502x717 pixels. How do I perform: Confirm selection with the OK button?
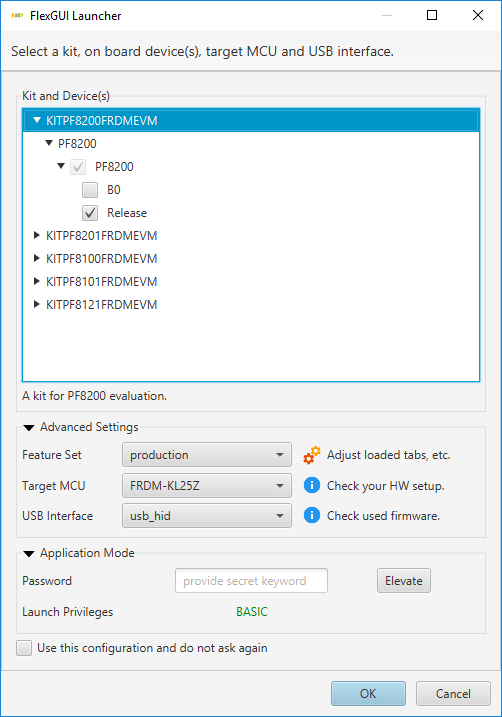coord(368,694)
